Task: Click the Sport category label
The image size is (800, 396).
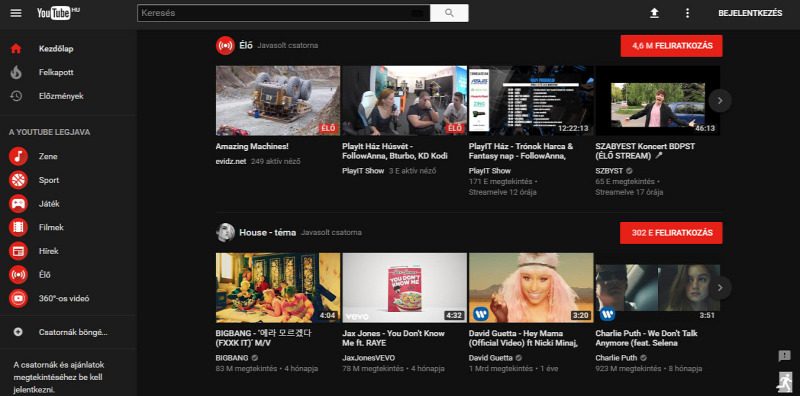Action: click(49, 180)
